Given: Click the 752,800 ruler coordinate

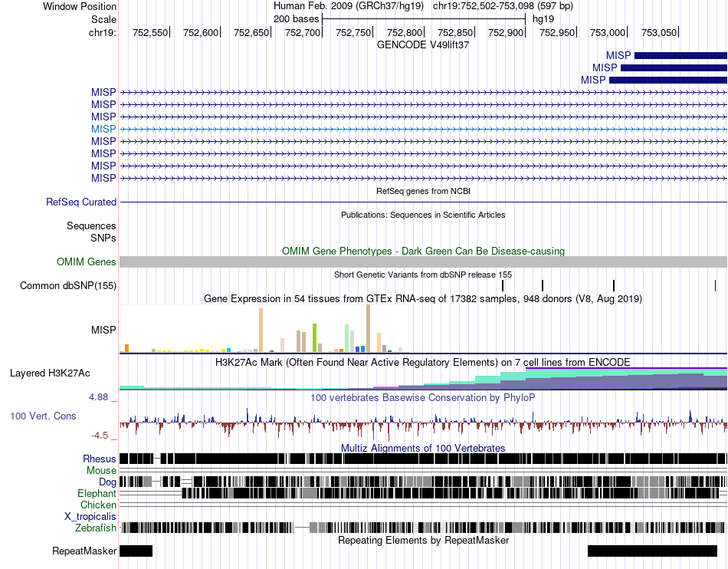Looking at the screenshot, I should click(x=405, y=32).
